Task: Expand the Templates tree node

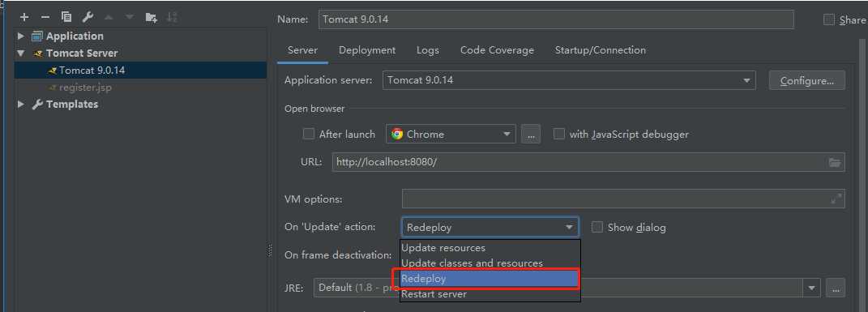Action: point(21,104)
